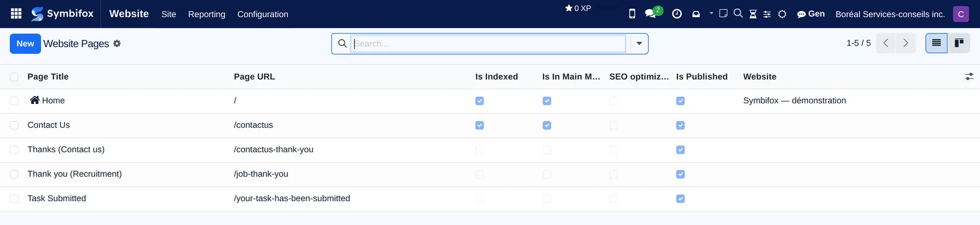The image size is (980, 225).
Task: Open the gear next to Website Pages
Action: (x=117, y=43)
